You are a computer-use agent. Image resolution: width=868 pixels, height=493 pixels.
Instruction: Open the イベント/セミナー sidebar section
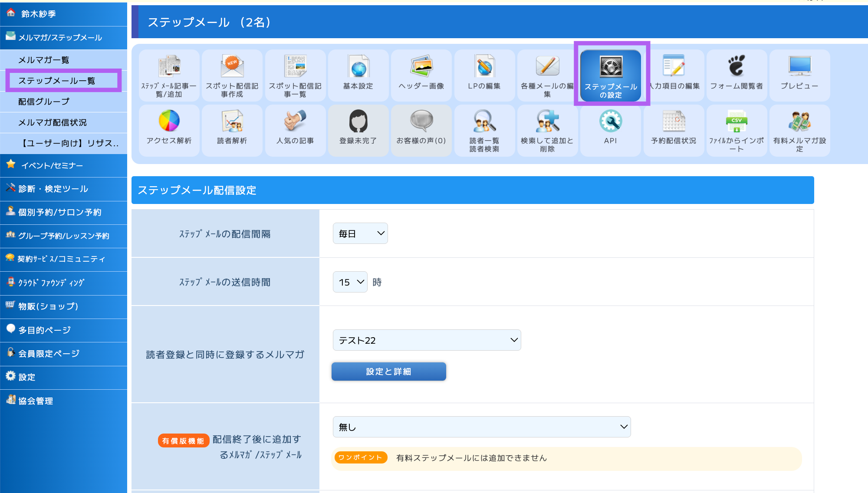tap(52, 165)
